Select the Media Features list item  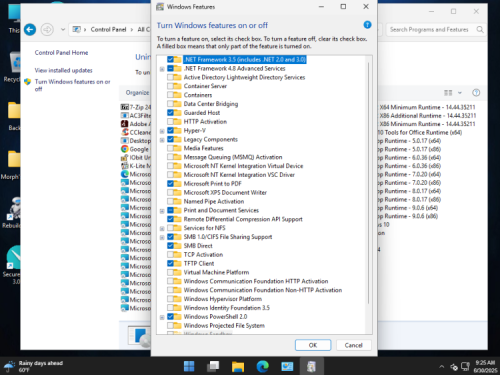pos(203,148)
